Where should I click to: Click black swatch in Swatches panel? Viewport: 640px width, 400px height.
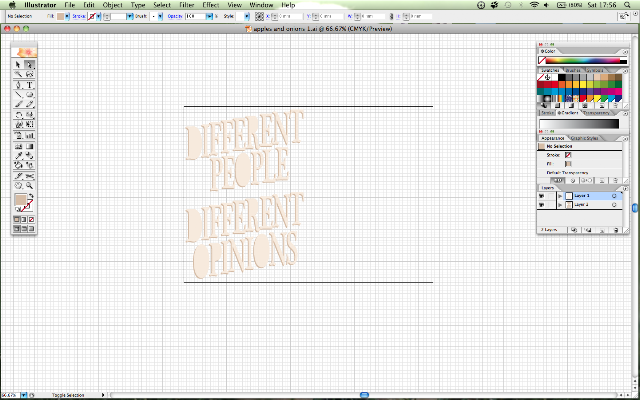click(562, 77)
